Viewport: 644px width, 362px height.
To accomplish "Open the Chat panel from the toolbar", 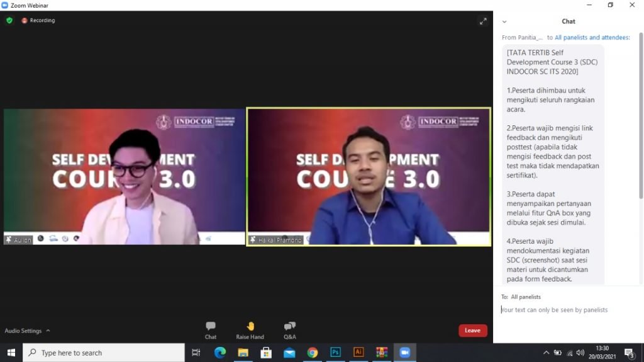I will [x=211, y=331].
